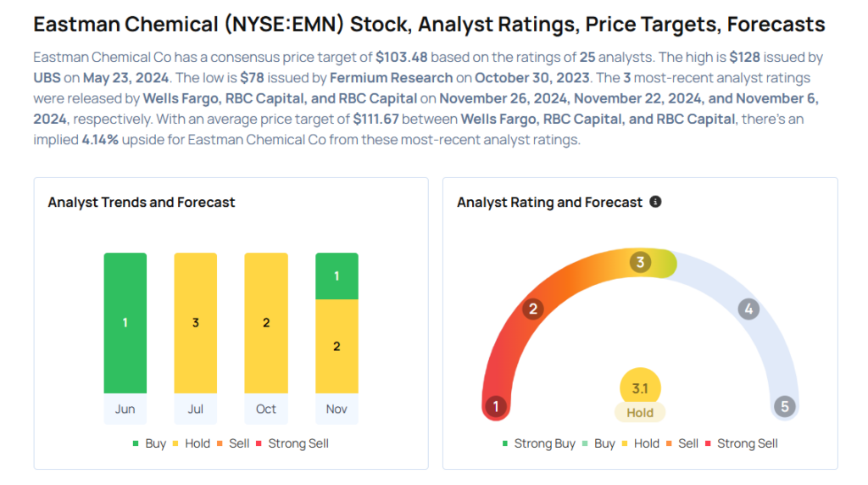Click gauge marker number 4
This screenshot has width=868, height=485.
click(748, 309)
